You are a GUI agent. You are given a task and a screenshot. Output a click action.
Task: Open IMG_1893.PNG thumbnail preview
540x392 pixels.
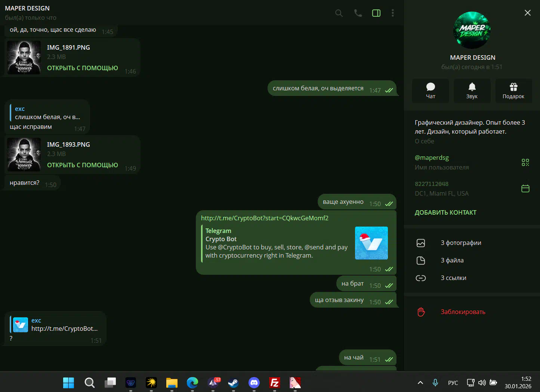(24, 155)
